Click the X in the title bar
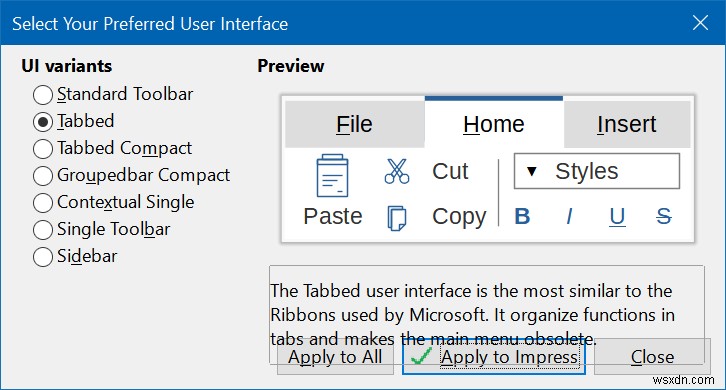The image size is (726, 390). pyautogui.click(x=700, y=22)
